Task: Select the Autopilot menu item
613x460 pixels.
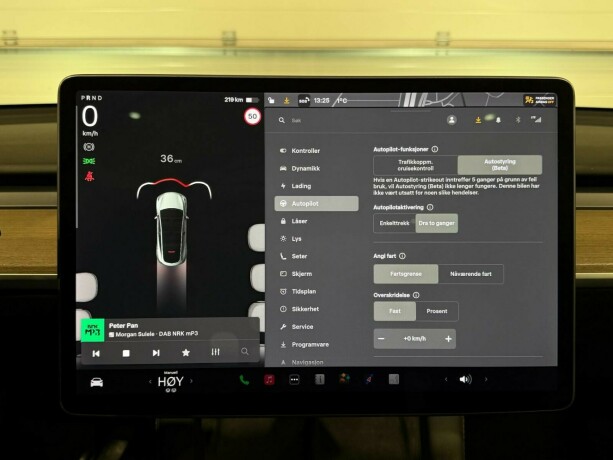Action: (316, 204)
